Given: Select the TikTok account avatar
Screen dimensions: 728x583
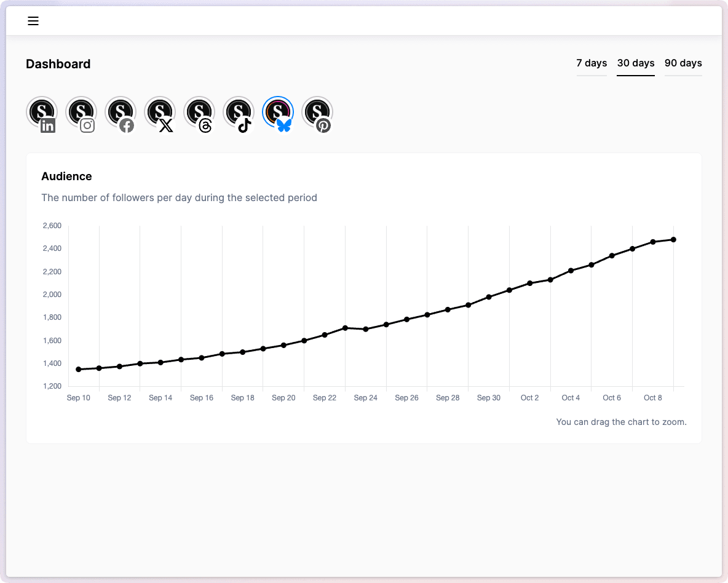Looking at the screenshot, I should tap(239, 113).
